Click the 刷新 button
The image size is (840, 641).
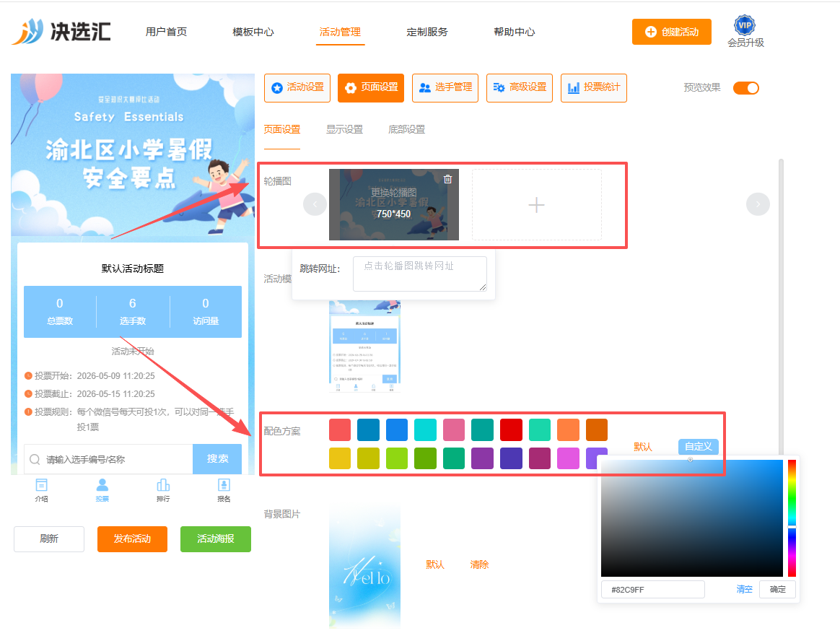tap(49, 538)
